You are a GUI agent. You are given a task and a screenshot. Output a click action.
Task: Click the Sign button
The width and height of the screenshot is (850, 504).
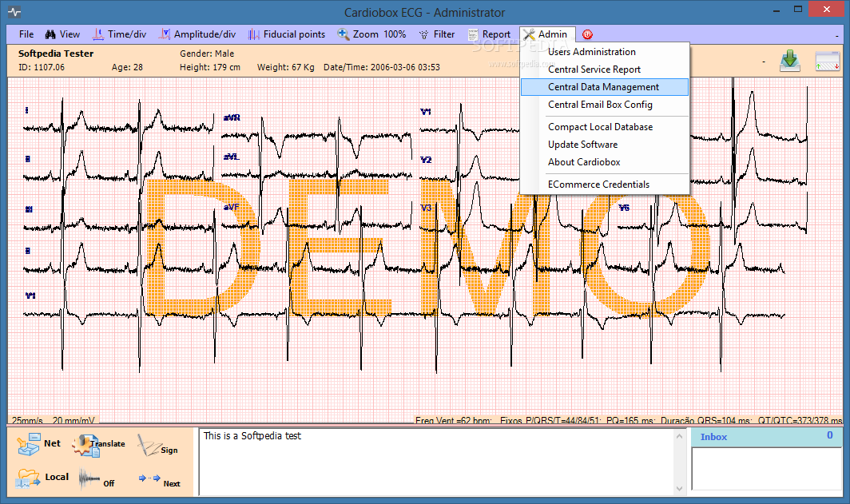[x=157, y=446]
